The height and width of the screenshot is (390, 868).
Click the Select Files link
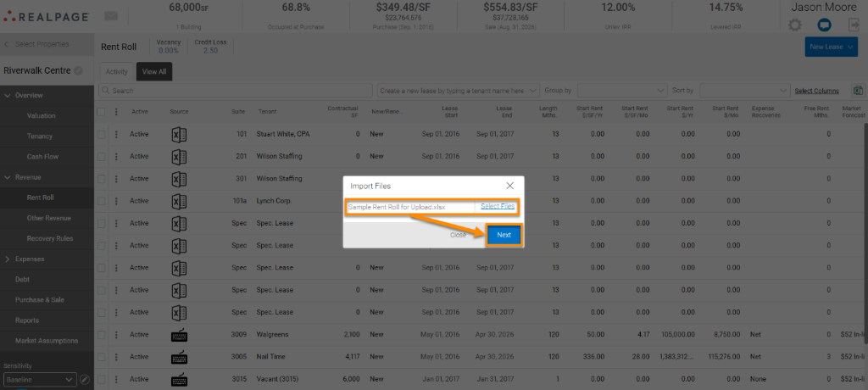[x=498, y=206]
